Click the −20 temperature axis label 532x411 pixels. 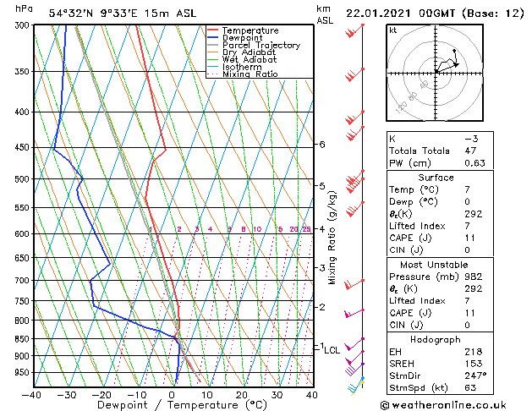click(x=101, y=395)
